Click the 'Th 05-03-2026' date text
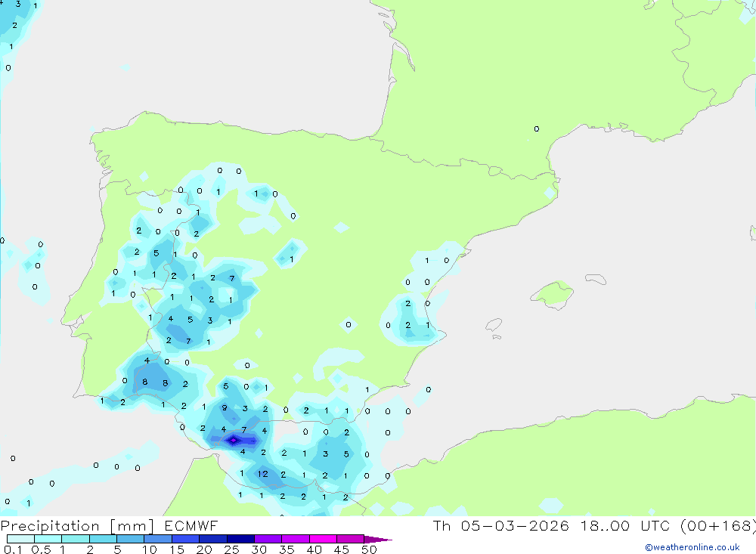 500,525
